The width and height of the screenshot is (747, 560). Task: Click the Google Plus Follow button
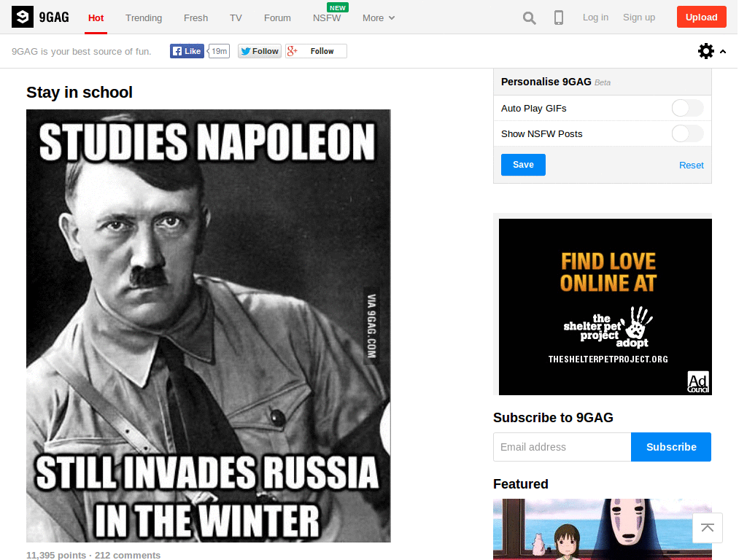317,51
